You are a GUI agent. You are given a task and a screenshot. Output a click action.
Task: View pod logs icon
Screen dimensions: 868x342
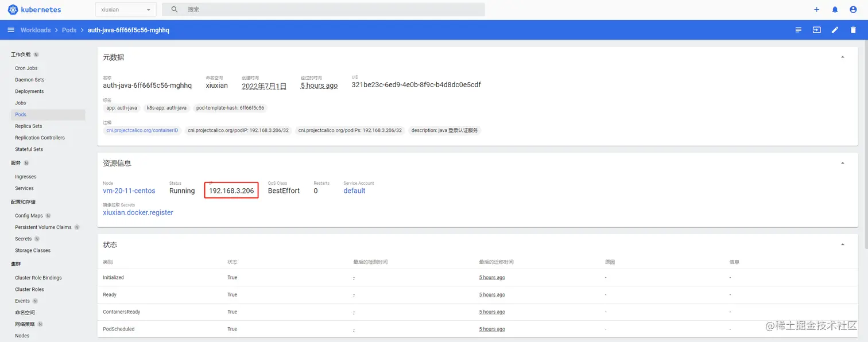click(798, 30)
